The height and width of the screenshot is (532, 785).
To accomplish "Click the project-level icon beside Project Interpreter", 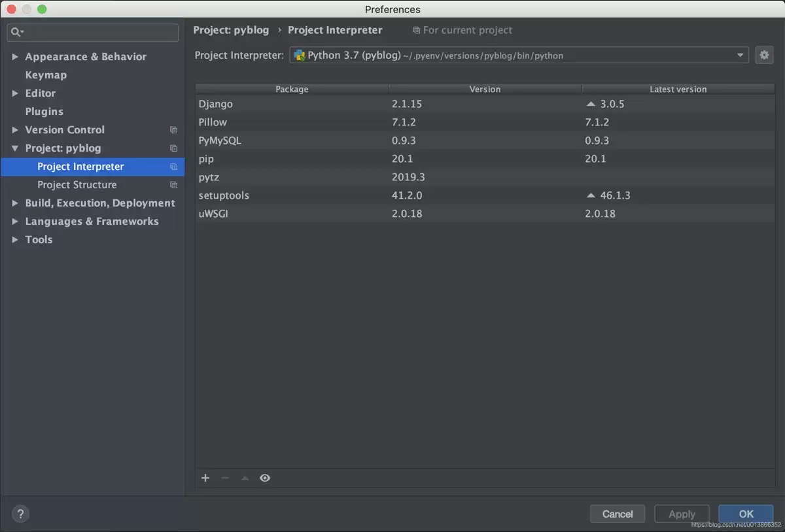I will (173, 167).
